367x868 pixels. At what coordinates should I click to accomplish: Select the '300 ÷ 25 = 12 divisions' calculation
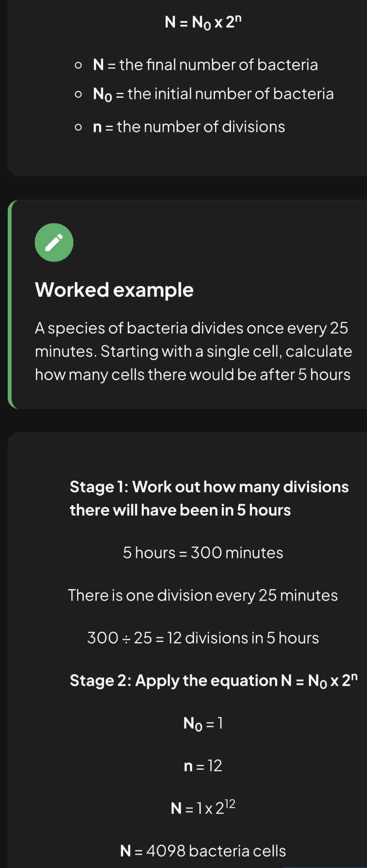pos(203,638)
